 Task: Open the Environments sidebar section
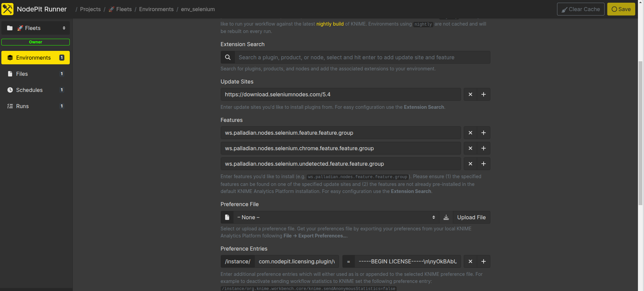36,58
